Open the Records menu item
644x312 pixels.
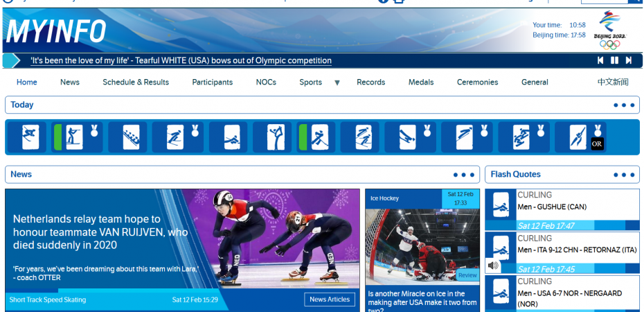click(x=371, y=83)
